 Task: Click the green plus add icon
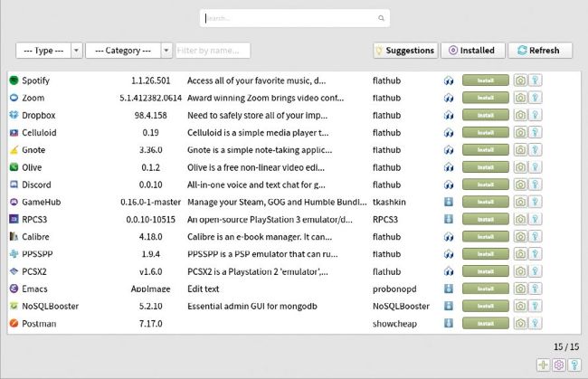pos(543,365)
